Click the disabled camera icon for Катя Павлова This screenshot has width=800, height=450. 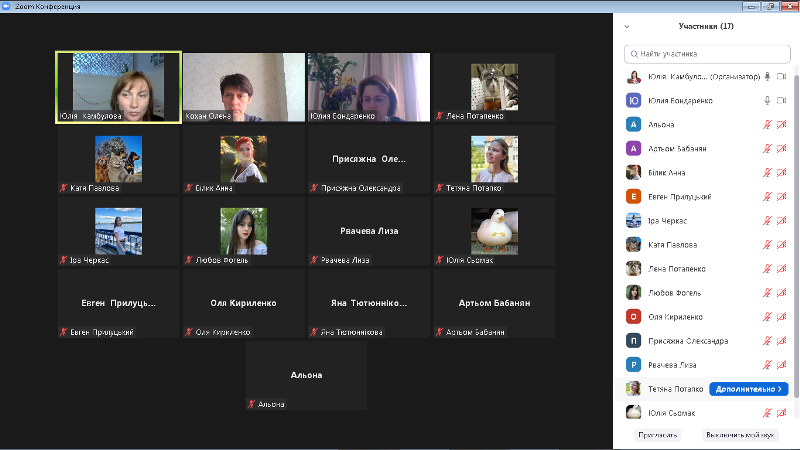(781, 244)
